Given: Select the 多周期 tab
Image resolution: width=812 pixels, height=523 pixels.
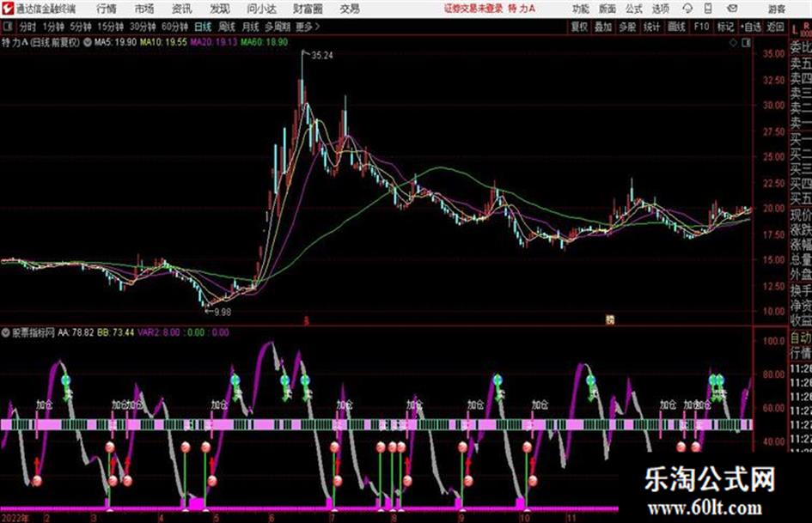Looking at the screenshot, I should (x=278, y=27).
